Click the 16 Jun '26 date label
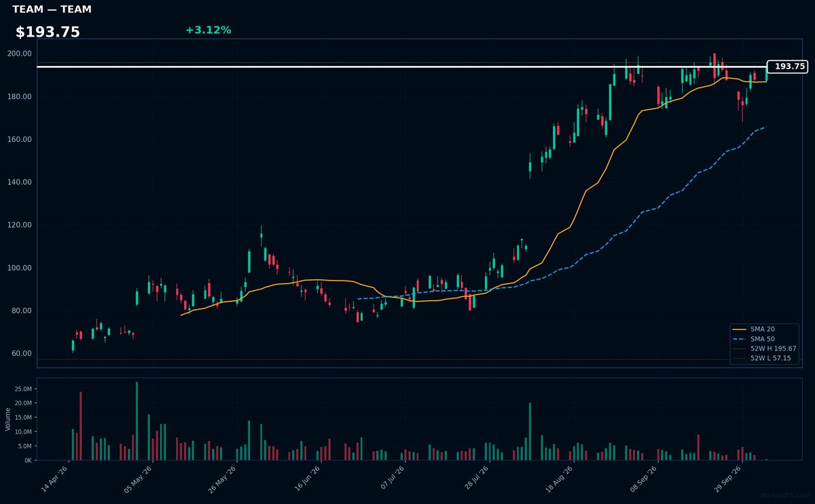The height and width of the screenshot is (504, 815). click(x=307, y=479)
